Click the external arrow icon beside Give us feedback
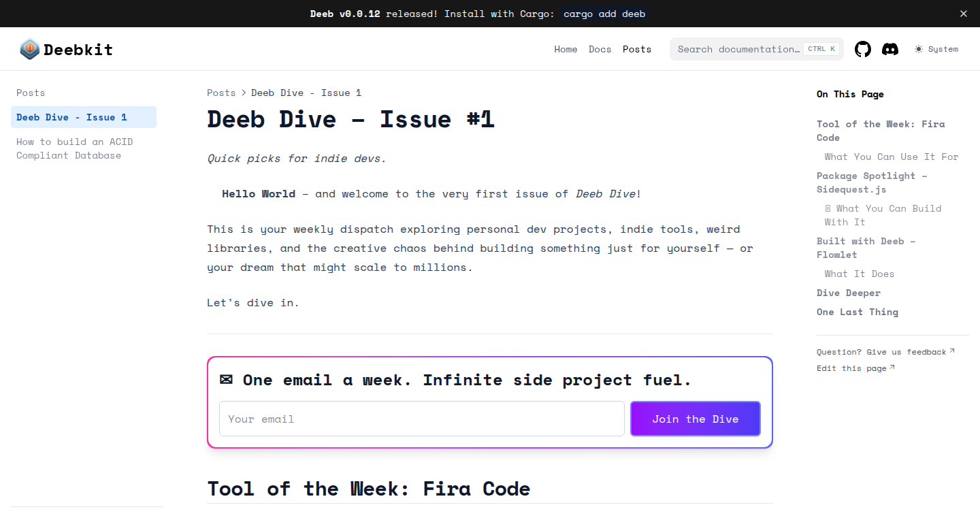 952,351
